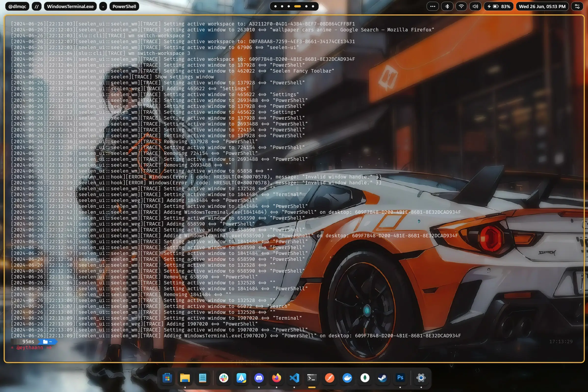Open Slack from the dock
The width and height of the screenshot is (588, 392).
pos(223,378)
